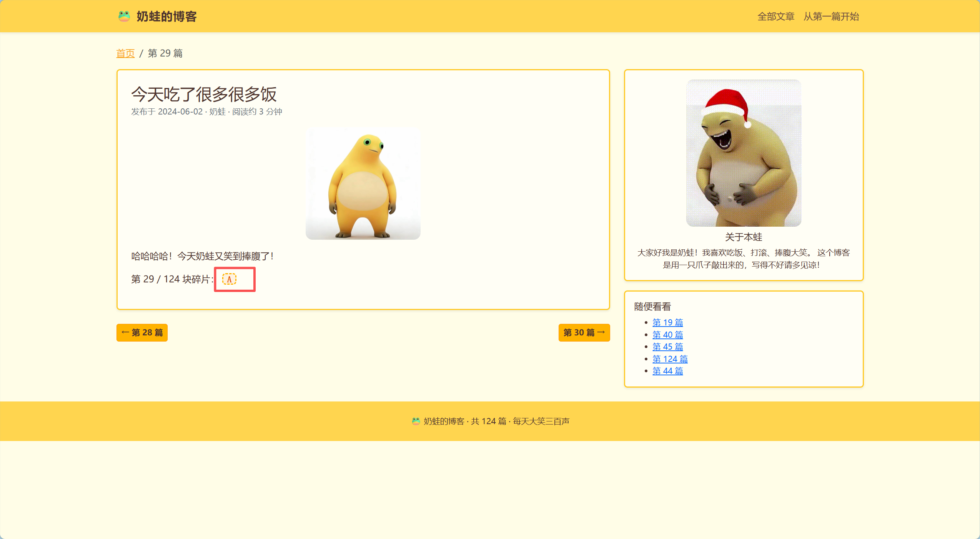The width and height of the screenshot is (980, 539).
Task: Click the frog icon in the footer
Action: (x=416, y=421)
